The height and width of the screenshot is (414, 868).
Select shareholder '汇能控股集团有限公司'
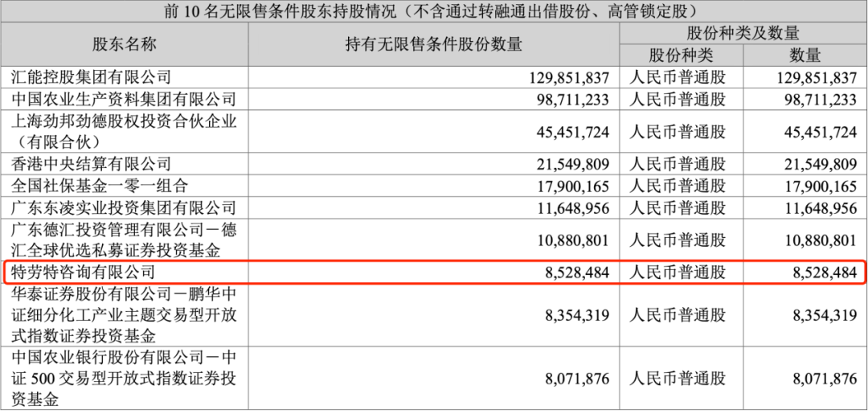click(92, 77)
